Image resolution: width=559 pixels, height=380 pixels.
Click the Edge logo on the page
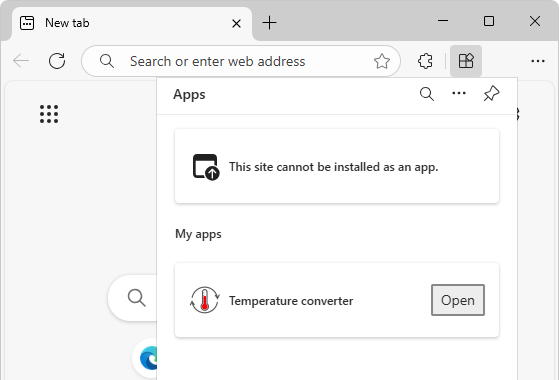[x=149, y=358]
